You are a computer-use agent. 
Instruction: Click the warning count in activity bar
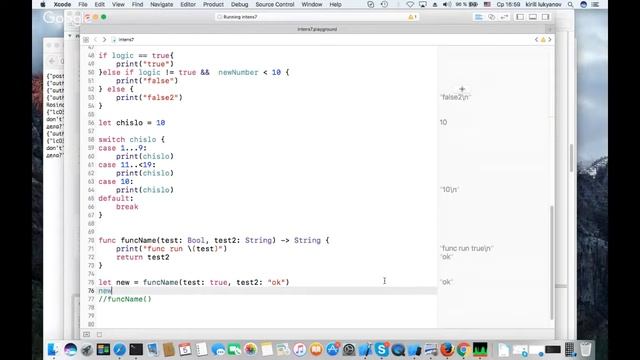[x=412, y=17]
